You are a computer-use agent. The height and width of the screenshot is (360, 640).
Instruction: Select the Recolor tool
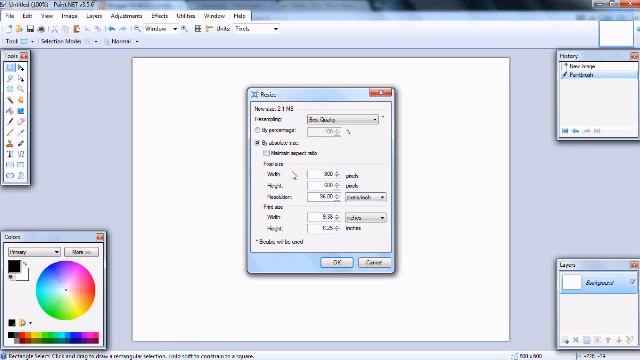(21, 143)
